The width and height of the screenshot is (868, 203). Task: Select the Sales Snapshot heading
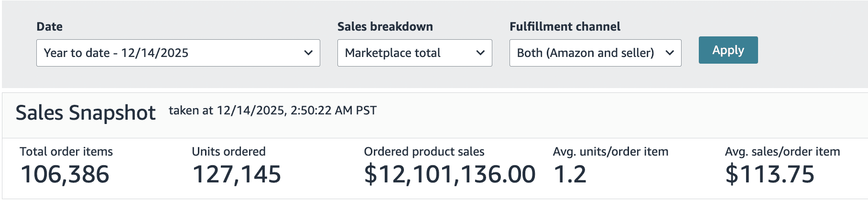(86, 113)
